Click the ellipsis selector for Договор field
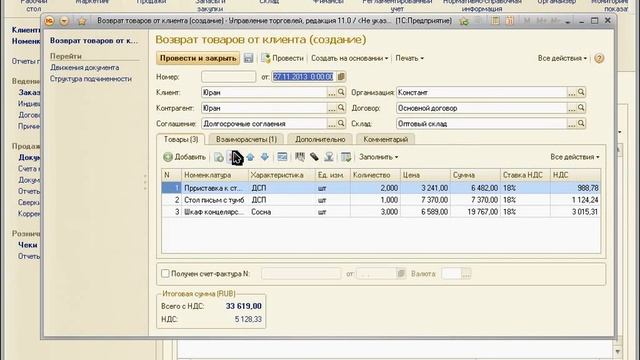The width and height of the screenshot is (640, 360). (x=572, y=108)
